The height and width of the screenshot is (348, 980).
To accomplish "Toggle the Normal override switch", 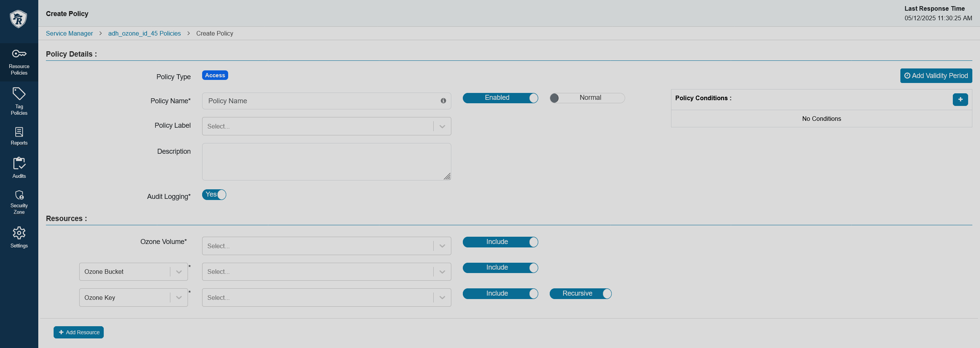I will click(587, 98).
